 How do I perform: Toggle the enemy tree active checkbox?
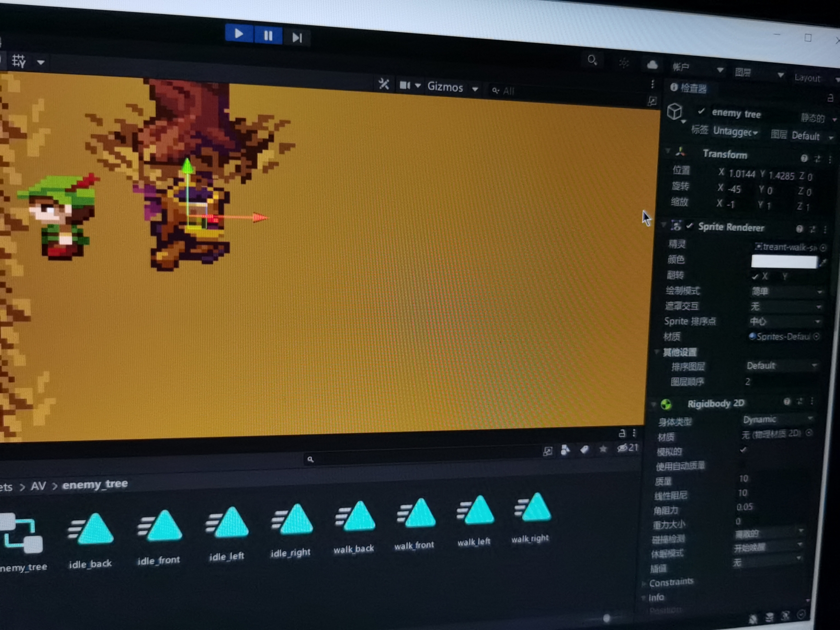[x=701, y=111]
